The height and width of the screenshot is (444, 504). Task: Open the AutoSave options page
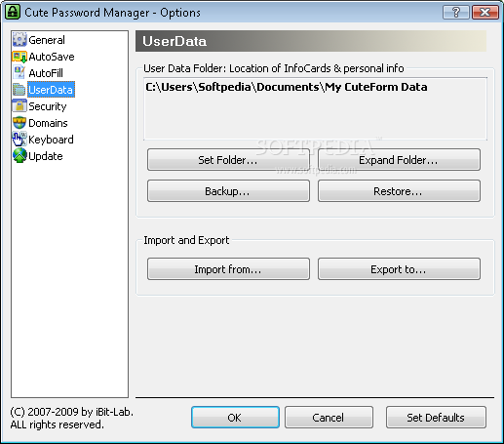(52, 57)
